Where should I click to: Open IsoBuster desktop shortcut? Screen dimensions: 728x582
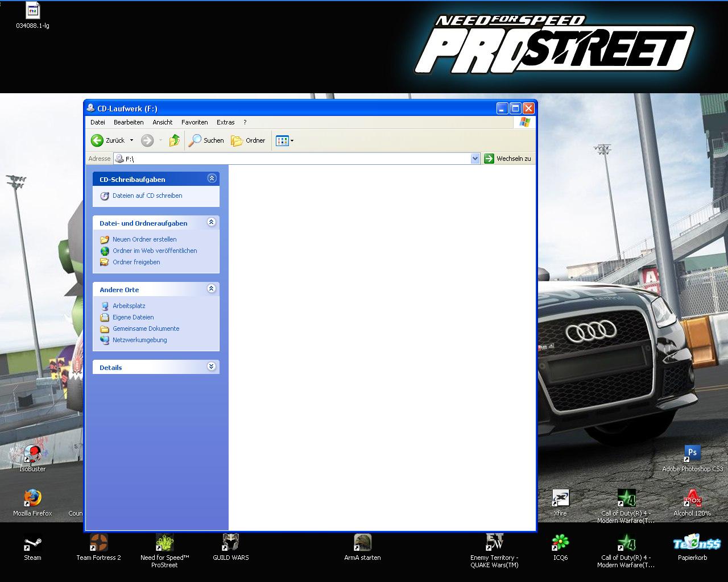pyautogui.click(x=32, y=458)
